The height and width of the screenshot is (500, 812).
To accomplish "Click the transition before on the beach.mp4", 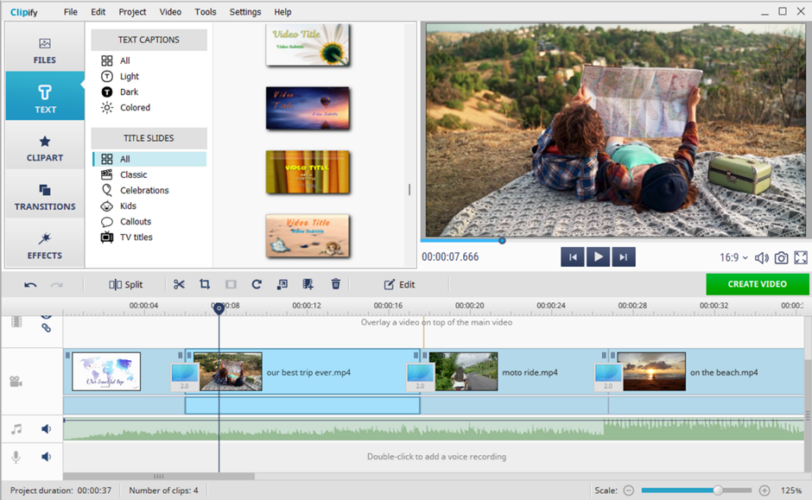I will (x=608, y=377).
